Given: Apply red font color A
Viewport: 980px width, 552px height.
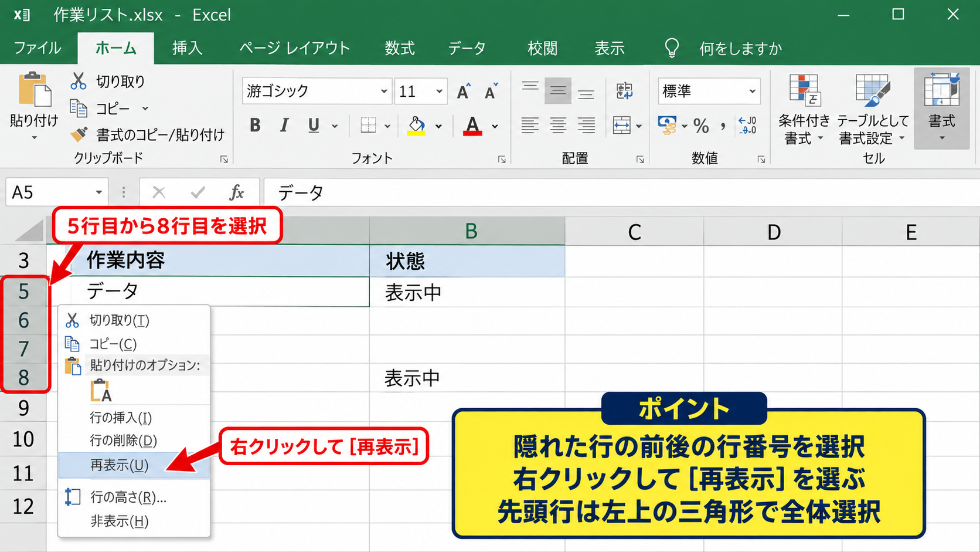Looking at the screenshot, I should tap(472, 126).
